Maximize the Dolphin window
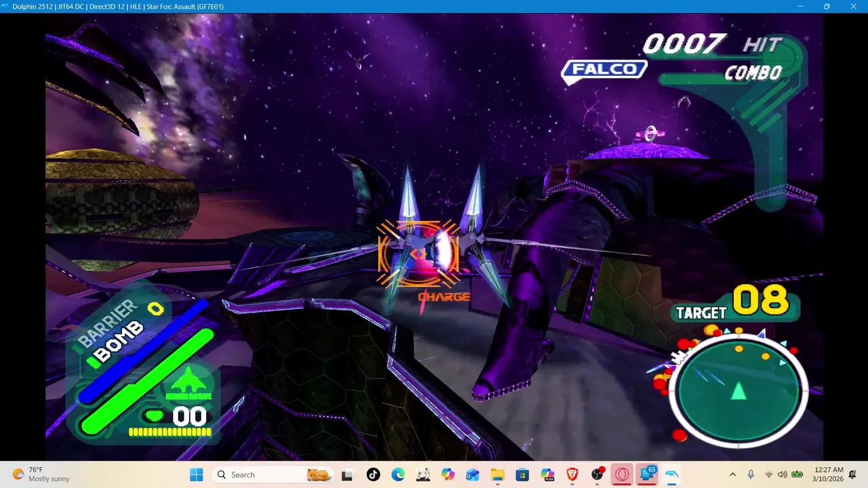The height and width of the screenshot is (488, 868). click(x=827, y=6)
